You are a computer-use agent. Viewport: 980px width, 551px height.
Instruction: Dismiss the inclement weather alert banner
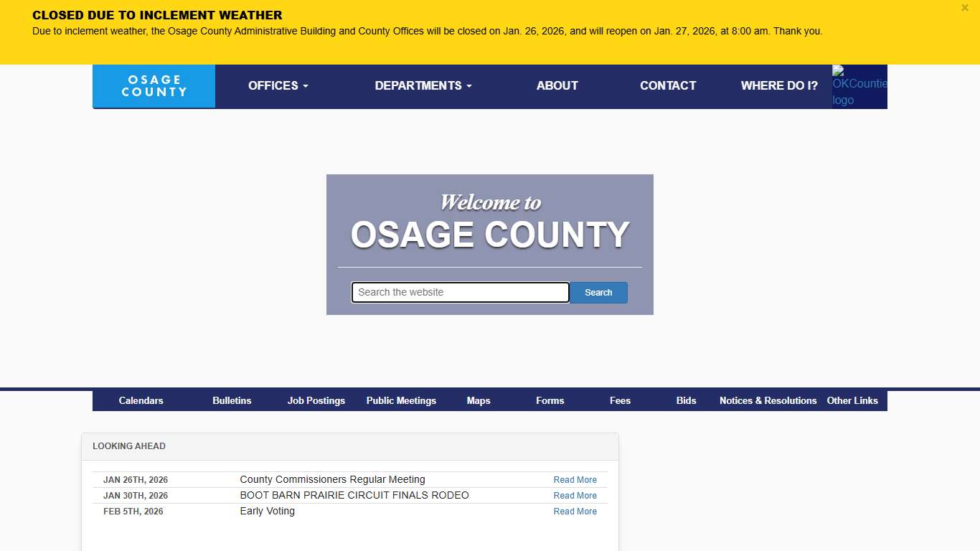(x=964, y=8)
